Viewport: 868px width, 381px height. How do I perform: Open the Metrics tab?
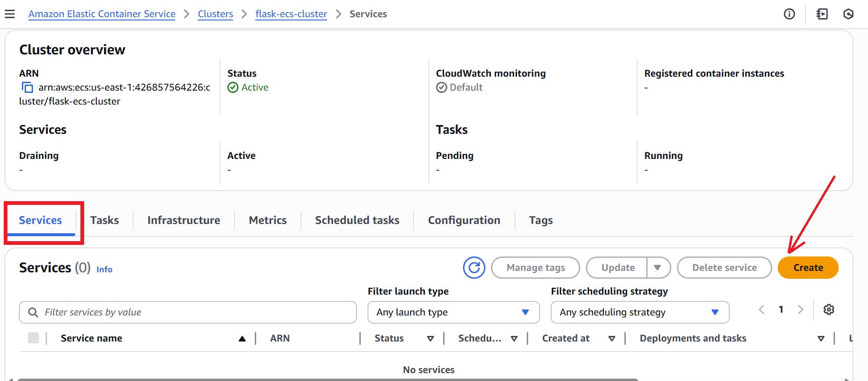[268, 220]
